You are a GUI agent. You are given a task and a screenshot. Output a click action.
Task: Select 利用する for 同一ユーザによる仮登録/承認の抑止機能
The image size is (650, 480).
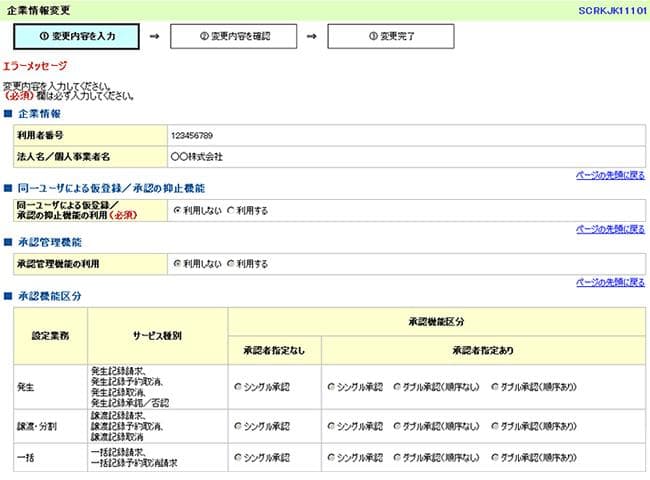[x=231, y=210]
